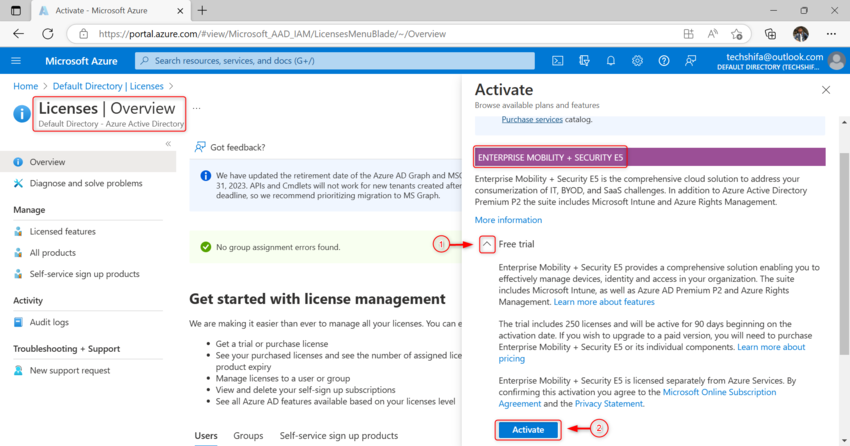Open Diagnose and solve problems
The height and width of the screenshot is (446, 850).
point(88,183)
